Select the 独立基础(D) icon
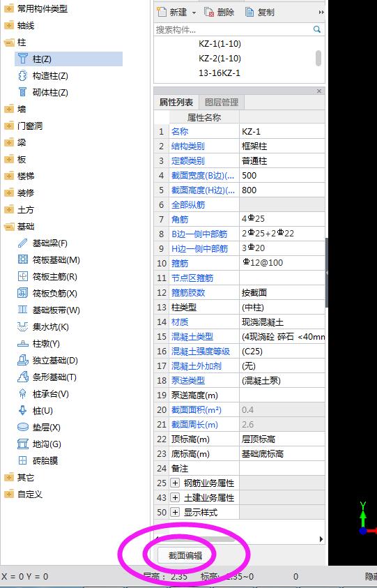The width and height of the screenshot is (377, 588). point(23,360)
